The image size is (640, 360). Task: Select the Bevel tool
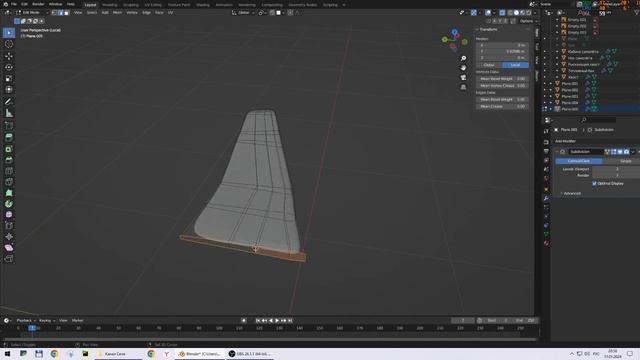[9, 160]
